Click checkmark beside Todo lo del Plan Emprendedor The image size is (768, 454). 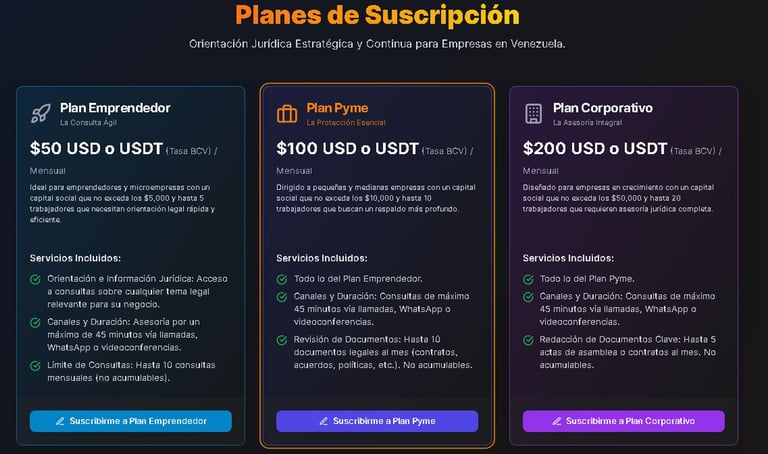click(x=282, y=280)
